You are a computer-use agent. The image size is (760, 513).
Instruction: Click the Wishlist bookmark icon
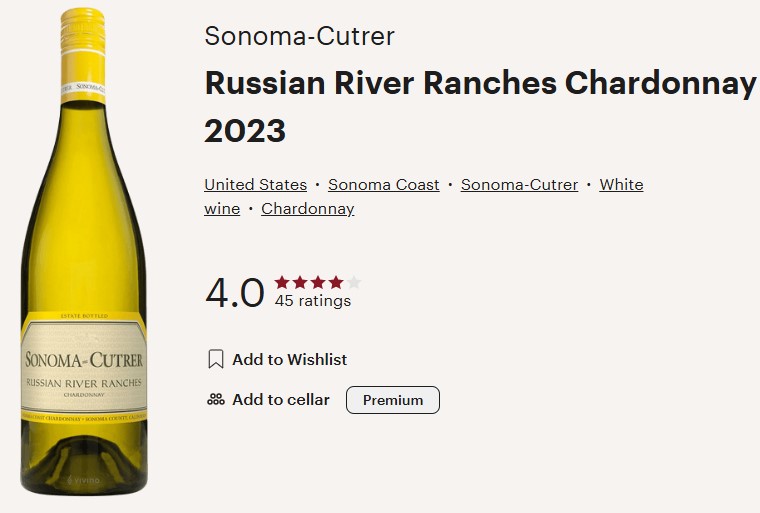[216, 359]
